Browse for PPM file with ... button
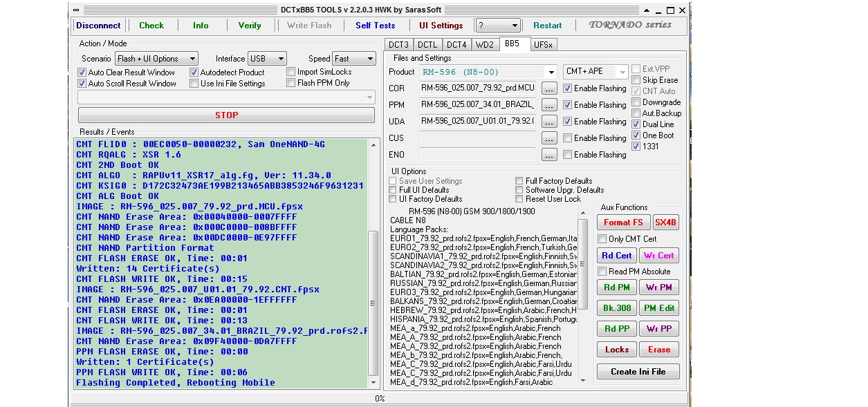Screen dimensions: 868x407 click(548, 105)
